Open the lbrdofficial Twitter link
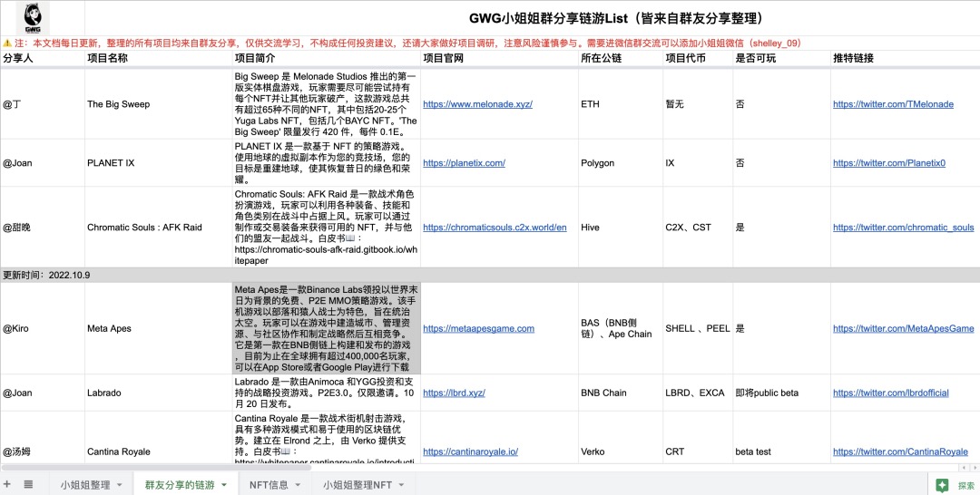This screenshot has width=980, height=495. tap(891, 393)
